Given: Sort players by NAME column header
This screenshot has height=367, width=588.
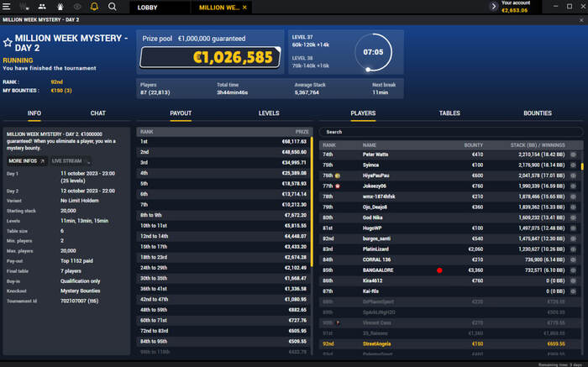Looking at the screenshot, I should (369, 145).
